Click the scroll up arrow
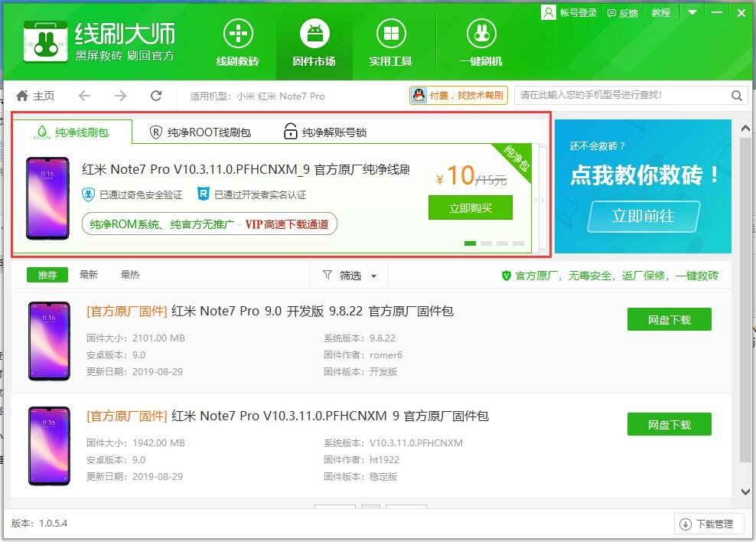This screenshot has height=542, width=756. click(x=745, y=129)
